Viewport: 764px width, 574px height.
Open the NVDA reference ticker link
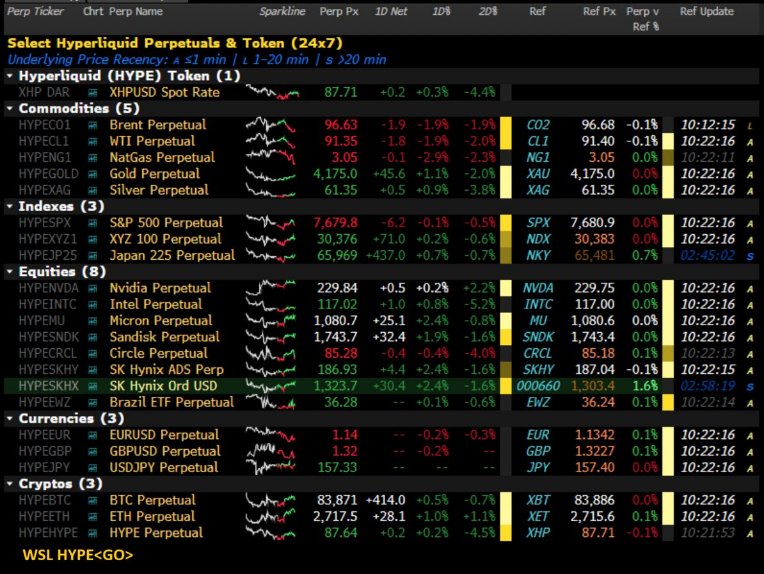point(538,288)
